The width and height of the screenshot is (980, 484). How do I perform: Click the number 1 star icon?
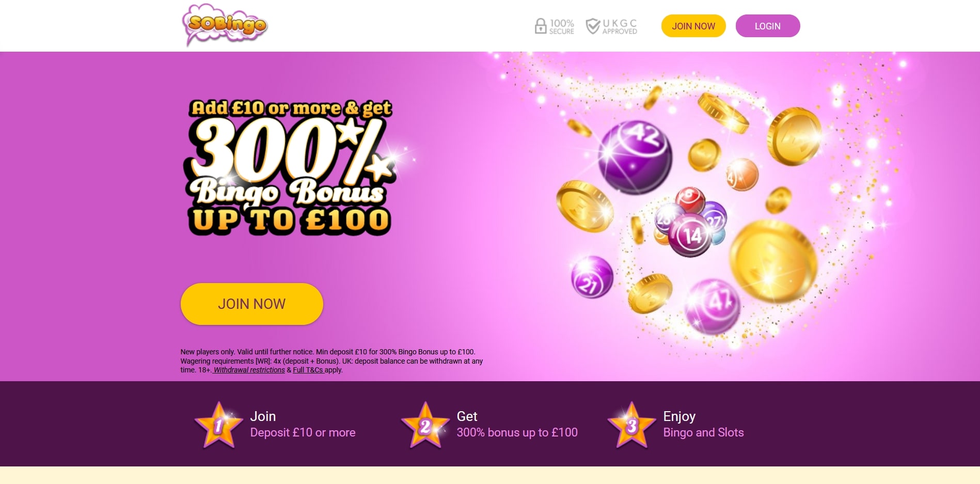click(219, 425)
